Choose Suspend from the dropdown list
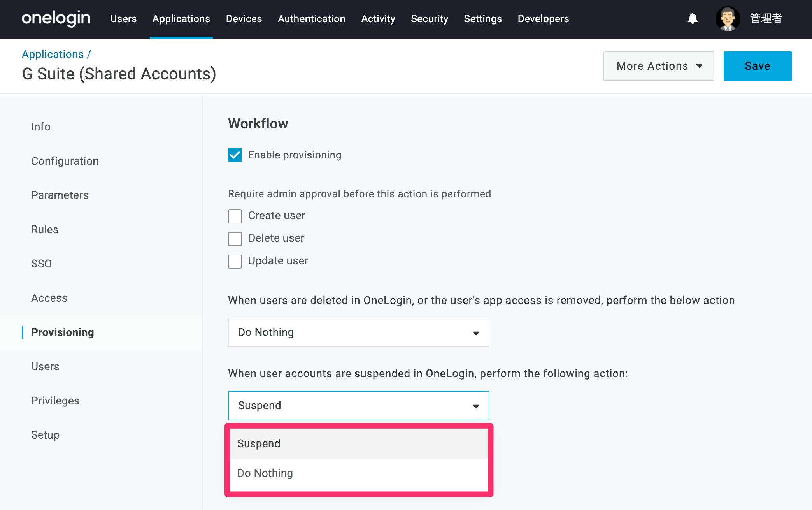The width and height of the screenshot is (812, 510). tap(359, 443)
